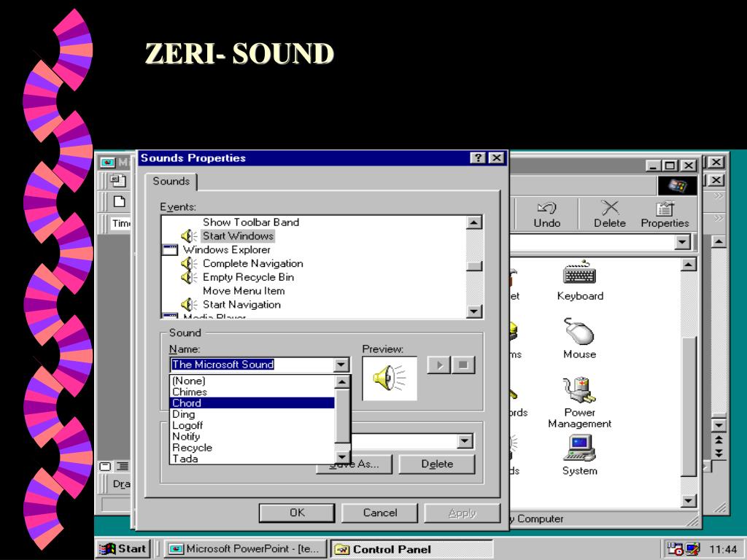
Task: Select Show Toolbar Band event
Action: click(x=251, y=222)
